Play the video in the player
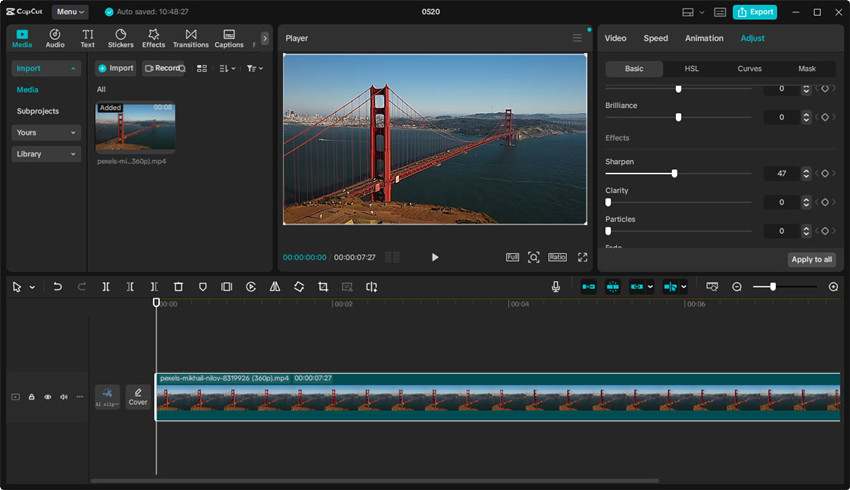The width and height of the screenshot is (850, 490). tap(435, 257)
